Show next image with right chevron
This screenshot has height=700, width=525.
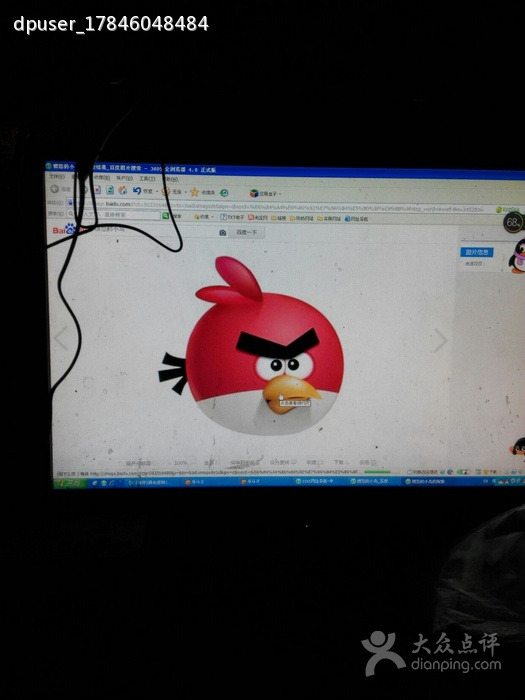[x=440, y=341]
